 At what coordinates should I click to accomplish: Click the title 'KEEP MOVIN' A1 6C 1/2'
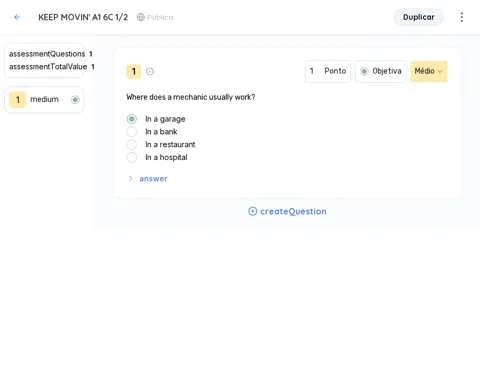click(83, 17)
